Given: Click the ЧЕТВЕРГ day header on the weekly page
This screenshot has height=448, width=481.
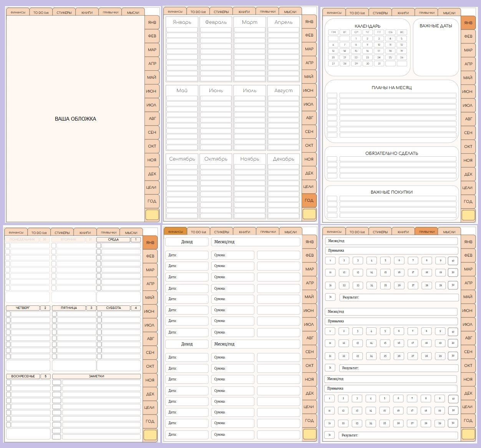Looking at the screenshot, I should click(23, 308).
